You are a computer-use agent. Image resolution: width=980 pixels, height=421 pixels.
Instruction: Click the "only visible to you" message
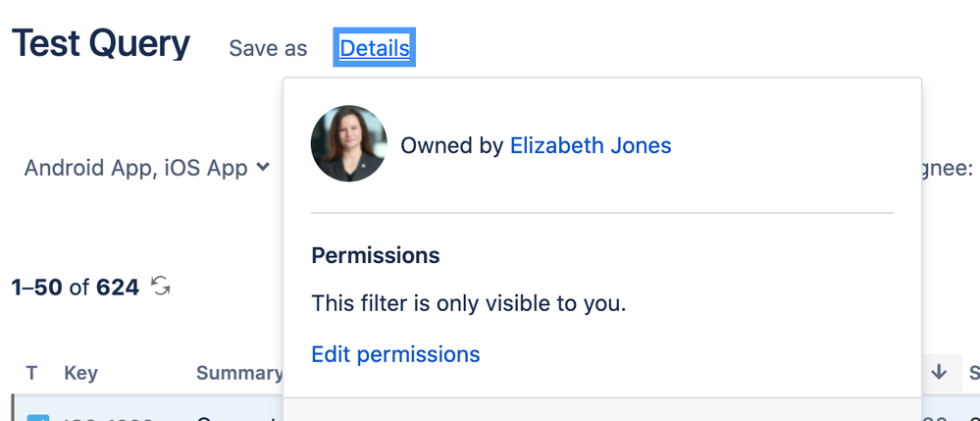[x=469, y=303]
